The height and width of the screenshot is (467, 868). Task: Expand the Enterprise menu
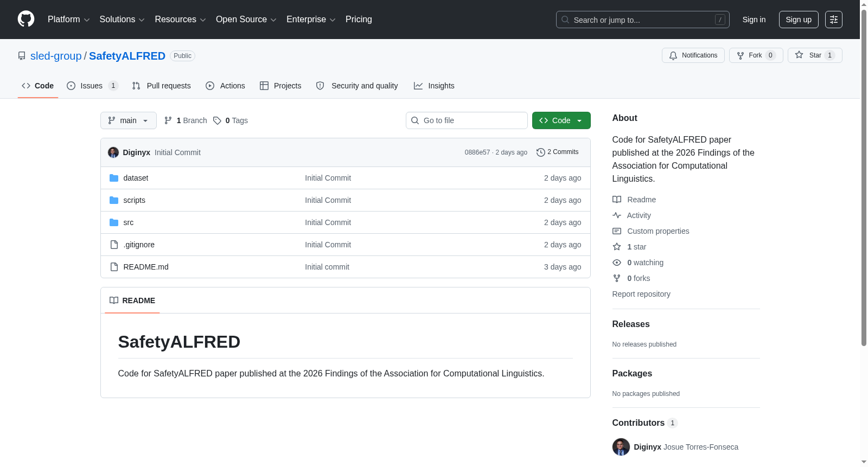point(311,20)
